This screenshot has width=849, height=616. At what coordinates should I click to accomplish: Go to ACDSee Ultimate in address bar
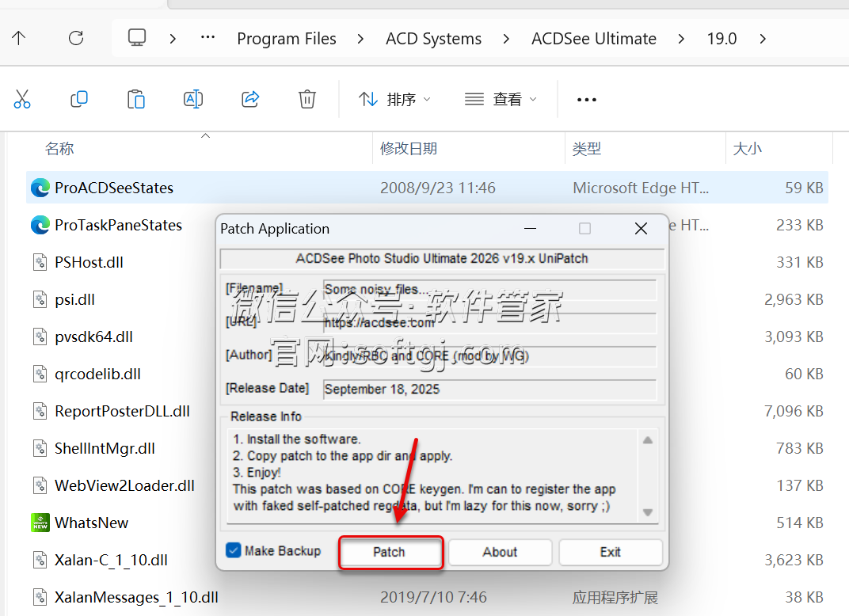tap(593, 39)
